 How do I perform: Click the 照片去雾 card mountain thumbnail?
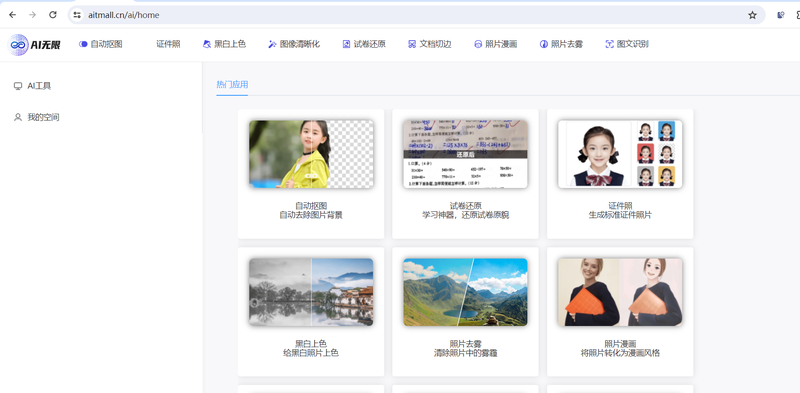tap(465, 292)
